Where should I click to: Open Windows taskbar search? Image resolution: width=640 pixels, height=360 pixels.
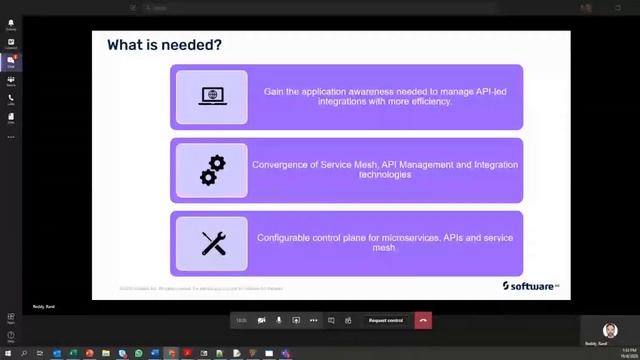click(24, 353)
